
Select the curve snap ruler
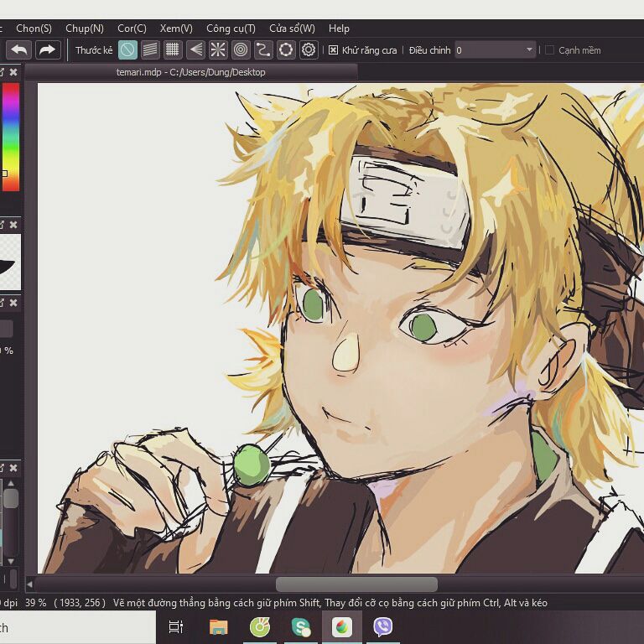(263, 50)
